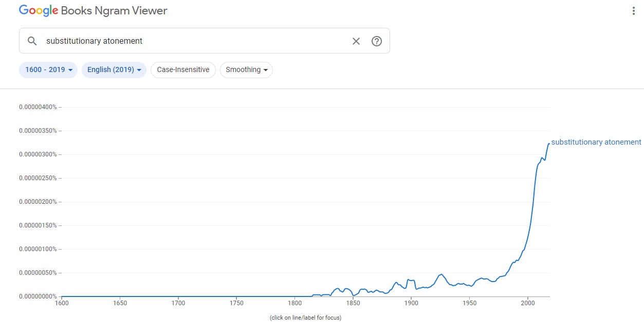Image resolution: width=644 pixels, height=332 pixels.
Task: Click the blue line peak near 2019
Action: coord(548,144)
